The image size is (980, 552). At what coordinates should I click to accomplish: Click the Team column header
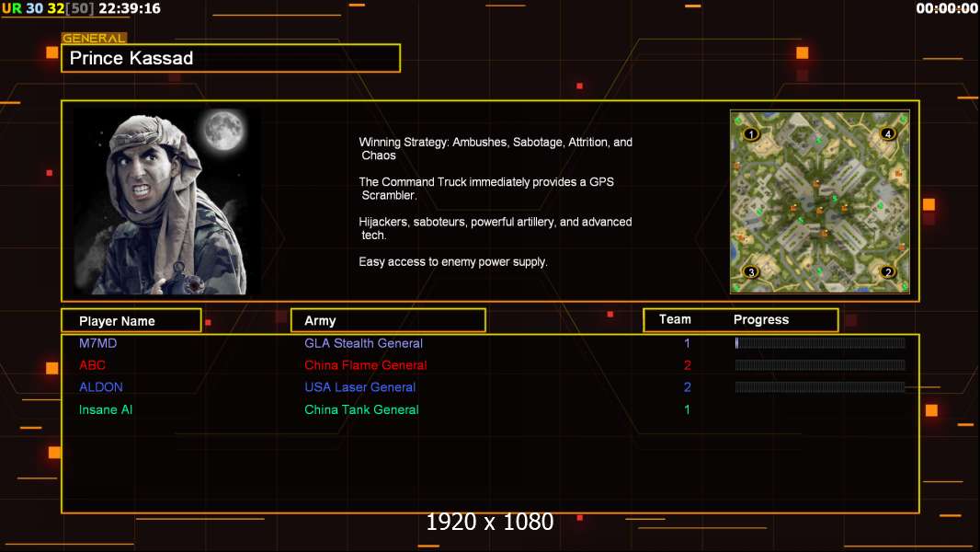click(675, 319)
